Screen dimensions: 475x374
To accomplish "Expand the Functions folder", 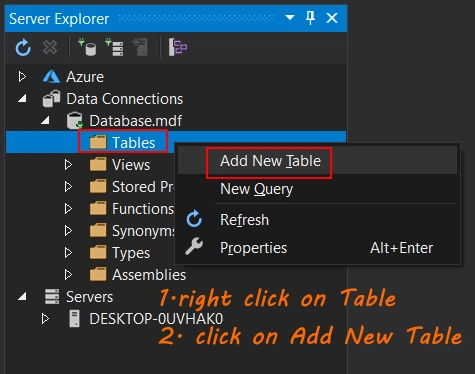I will tap(68, 209).
